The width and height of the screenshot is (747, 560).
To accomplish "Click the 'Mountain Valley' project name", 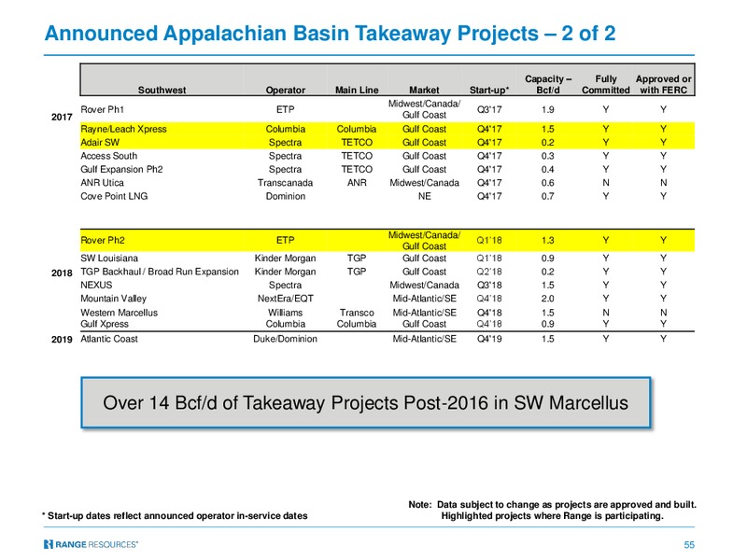I will tap(113, 299).
